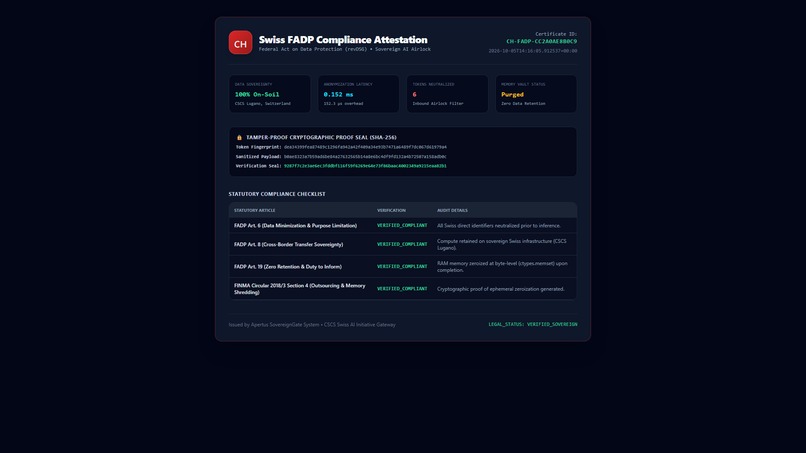This screenshot has width=806, height=453.
Task: Click the 'MEMORY VAULT STATUS' card label
Action: pyautogui.click(x=523, y=84)
